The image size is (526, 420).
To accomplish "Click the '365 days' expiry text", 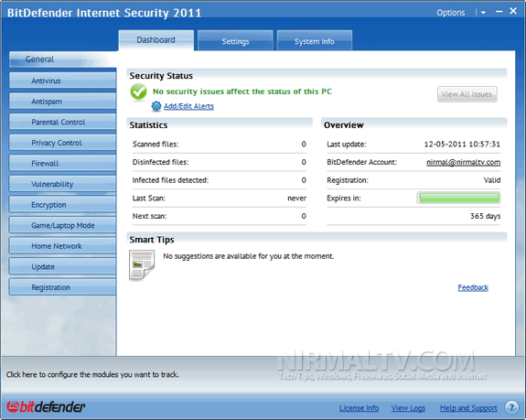I will click(485, 216).
